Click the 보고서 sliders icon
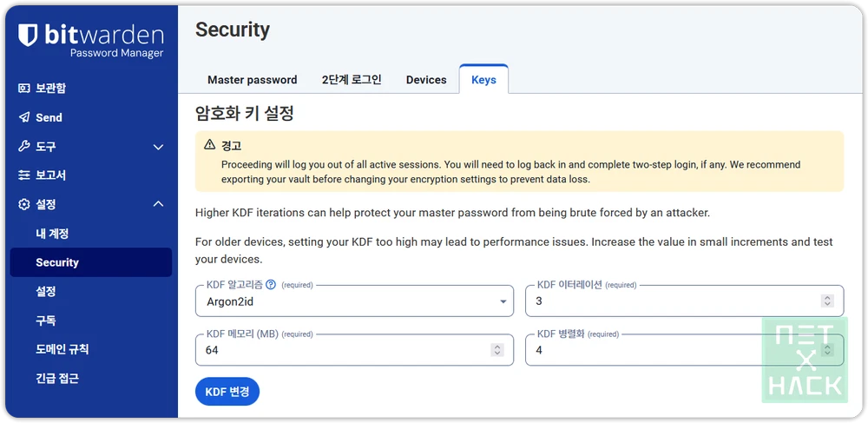Viewport: 868px width, 423px height. coord(23,175)
